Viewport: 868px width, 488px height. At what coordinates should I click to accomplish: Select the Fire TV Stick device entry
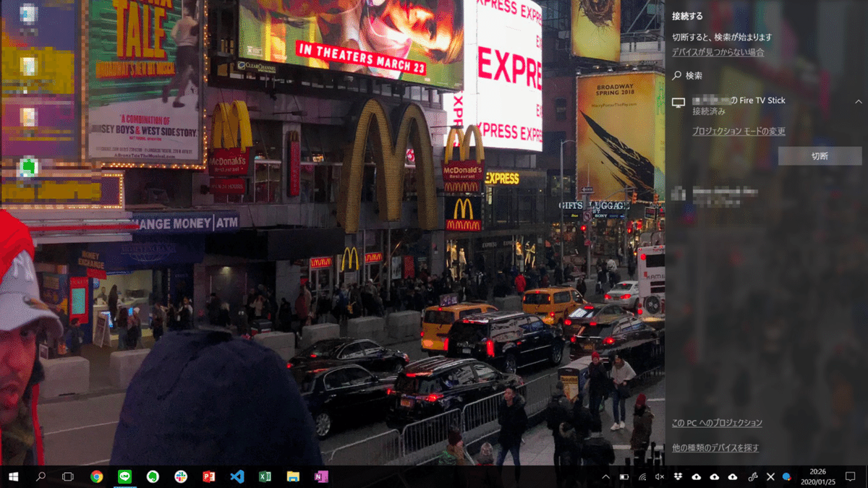(x=767, y=106)
